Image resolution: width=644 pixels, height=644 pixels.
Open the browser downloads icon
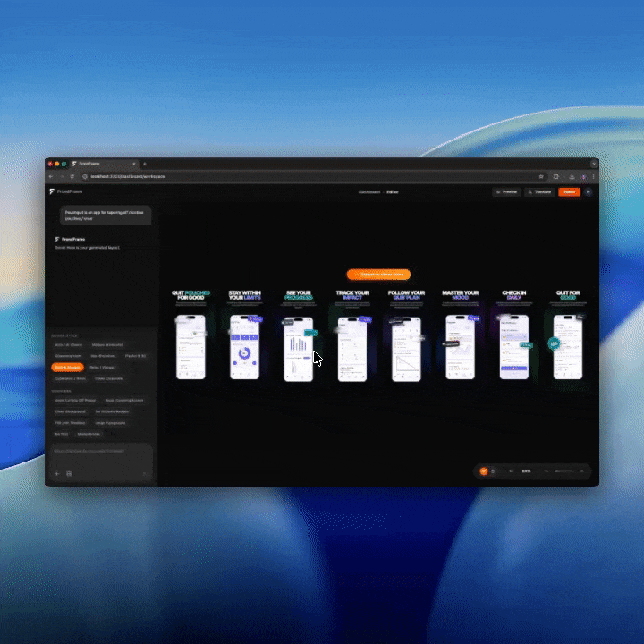point(572,176)
